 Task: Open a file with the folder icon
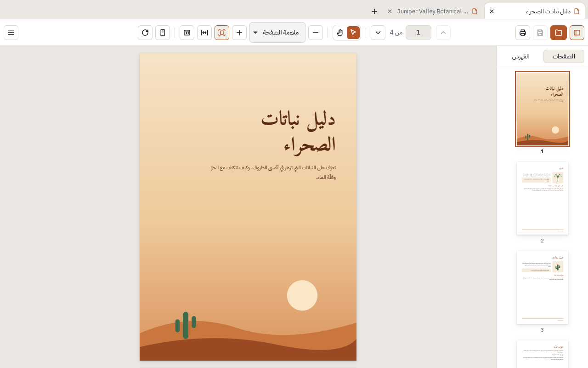[x=559, y=33]
